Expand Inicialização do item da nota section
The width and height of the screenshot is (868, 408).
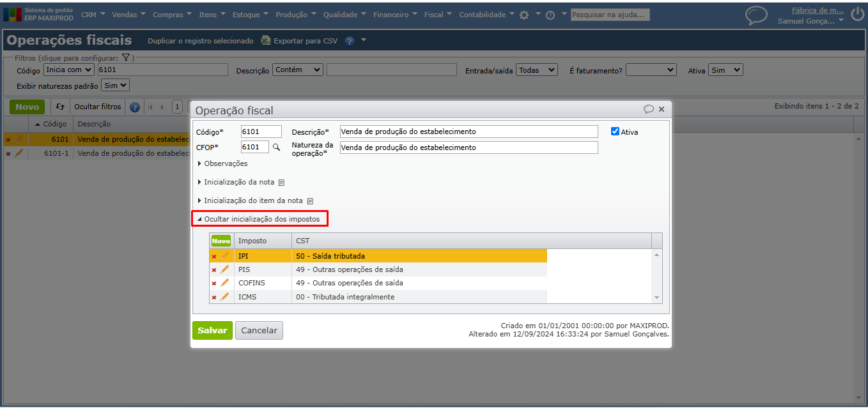tap(250, 200)
